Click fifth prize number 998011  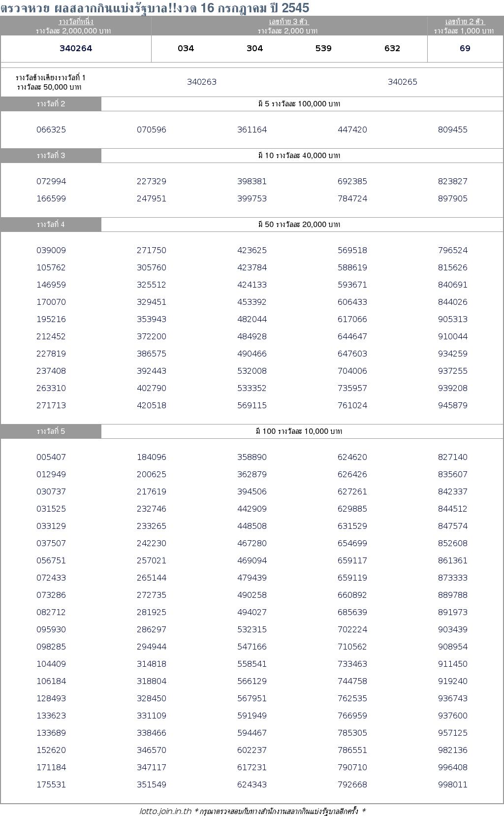point(453,784)
